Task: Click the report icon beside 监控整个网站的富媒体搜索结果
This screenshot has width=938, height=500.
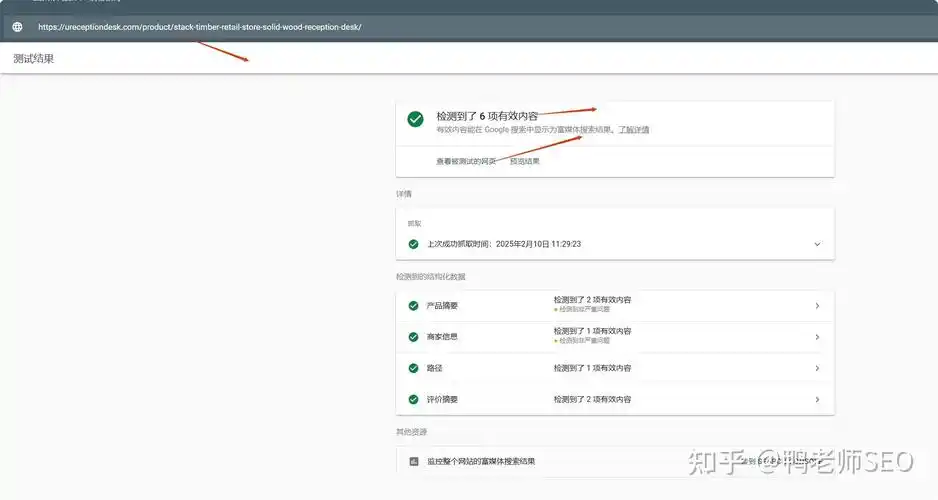Action: (413, 461)
